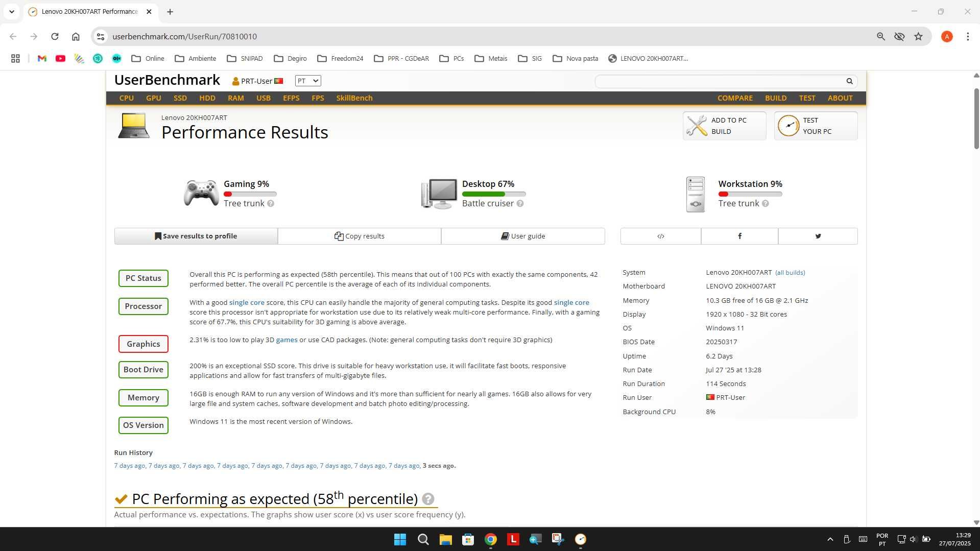Click the Gaming 9% progress bar
The image size is (980, 551).
250,194
